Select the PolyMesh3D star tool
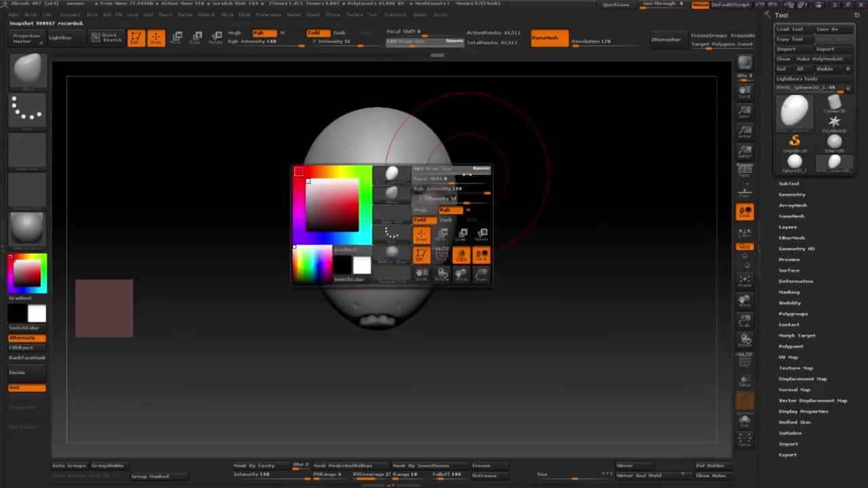This screenshot has width=868, height=488. click(x=834, y=123)
